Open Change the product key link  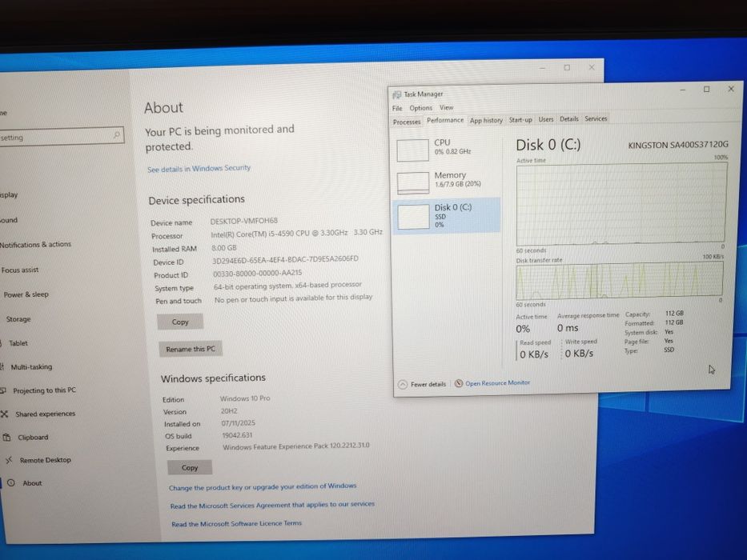(263, 486)
